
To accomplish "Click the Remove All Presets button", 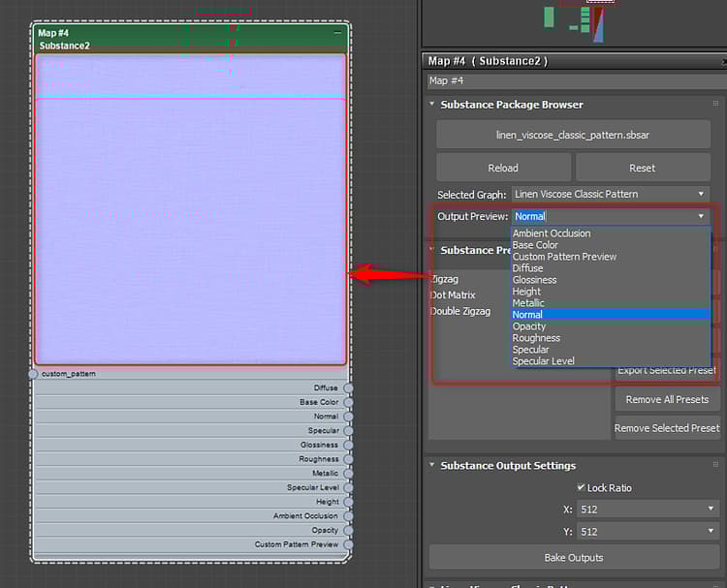I will pyautogui.click(x=667, y=399).
